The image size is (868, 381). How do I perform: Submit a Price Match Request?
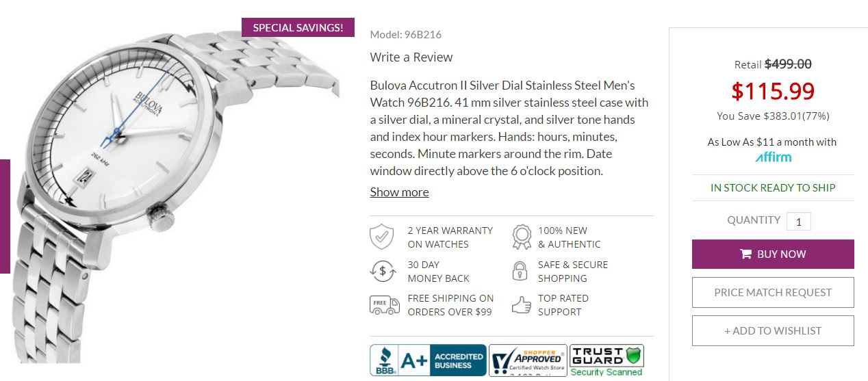773,292
